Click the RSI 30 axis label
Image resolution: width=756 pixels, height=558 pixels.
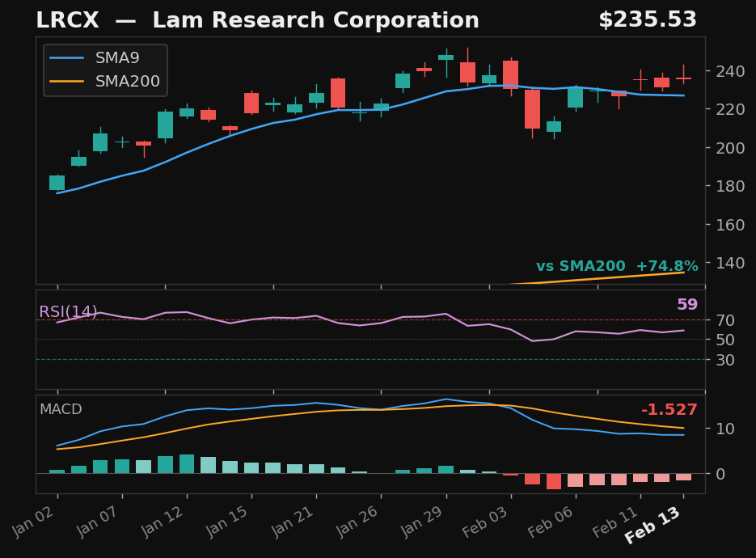point(725,360)
